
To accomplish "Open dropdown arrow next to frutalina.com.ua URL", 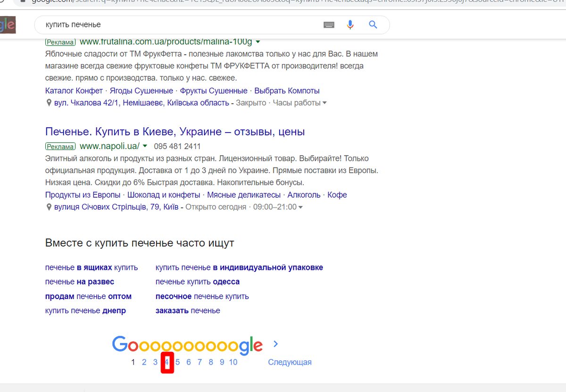I will tap(258, 42).
